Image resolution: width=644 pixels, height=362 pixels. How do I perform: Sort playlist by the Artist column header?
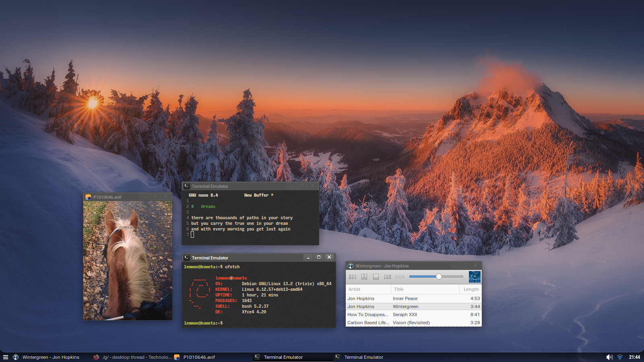(368, 289)
